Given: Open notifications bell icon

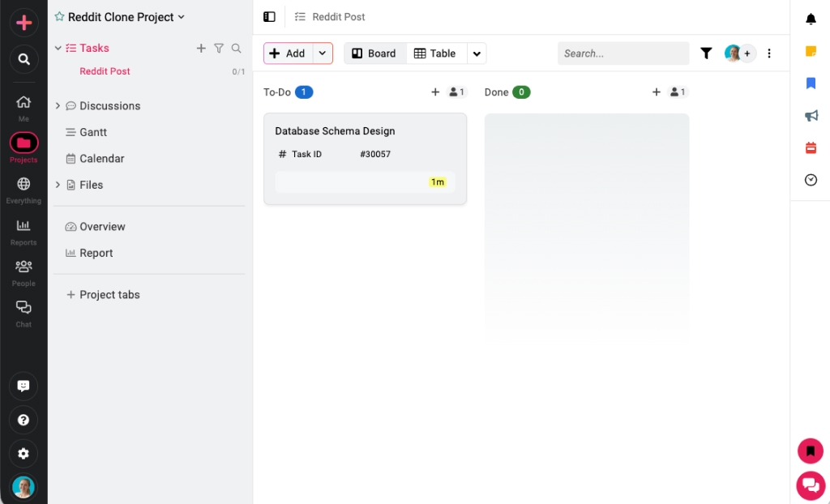Looking at the screenshot, I should click(811, 19).
